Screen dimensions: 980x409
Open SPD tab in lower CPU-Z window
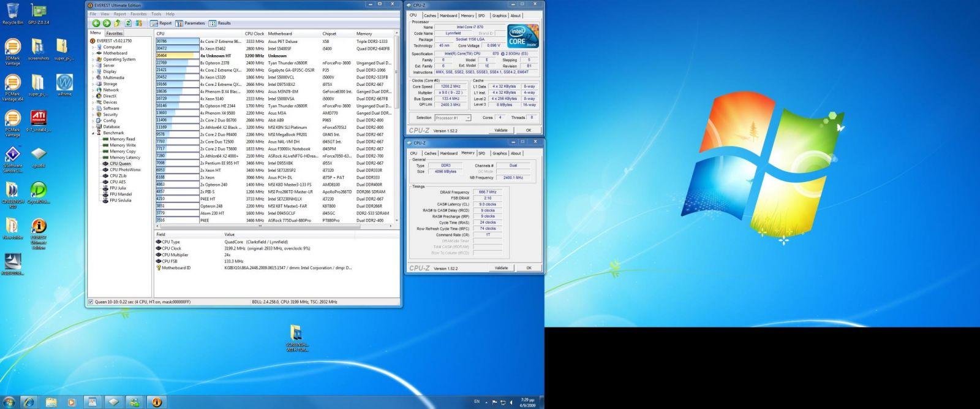[482, 153]
